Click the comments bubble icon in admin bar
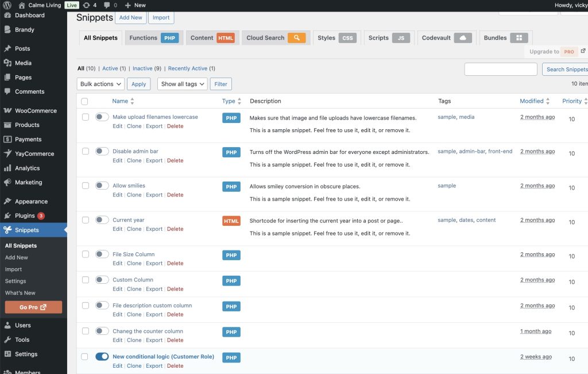 (x=107, y=5)
